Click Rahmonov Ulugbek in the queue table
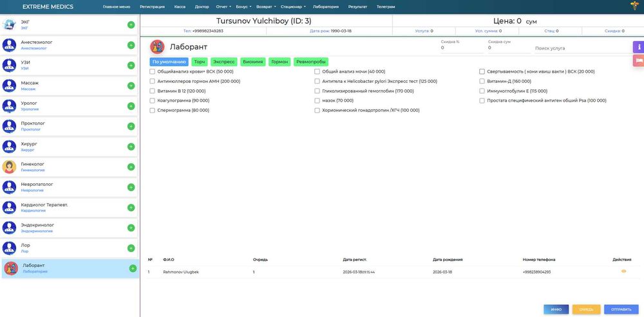Image resolution: width=644 pixels, height=317 pixels. pos(181,272)
